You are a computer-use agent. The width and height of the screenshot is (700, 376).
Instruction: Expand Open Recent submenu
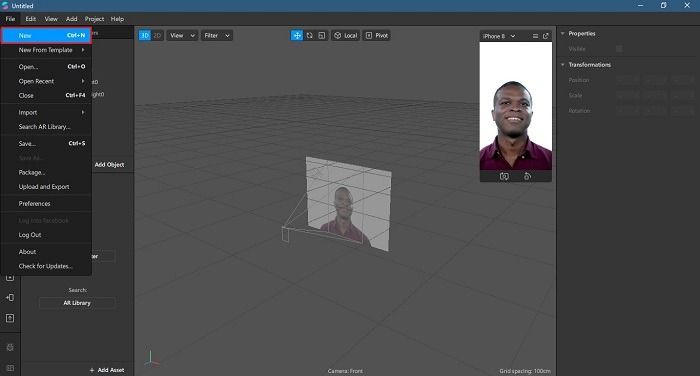(x=46, y=81)
